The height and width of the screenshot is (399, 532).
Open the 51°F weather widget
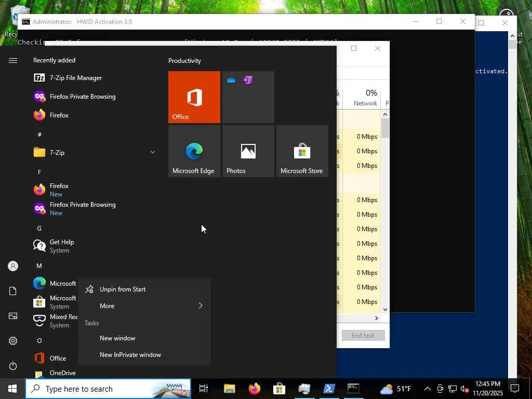(x=395, y=389)
